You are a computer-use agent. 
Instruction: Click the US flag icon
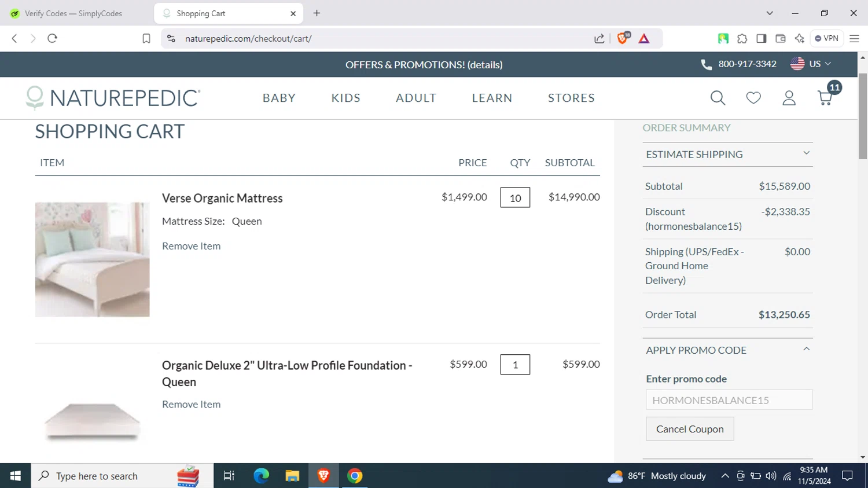click(797, 64)
